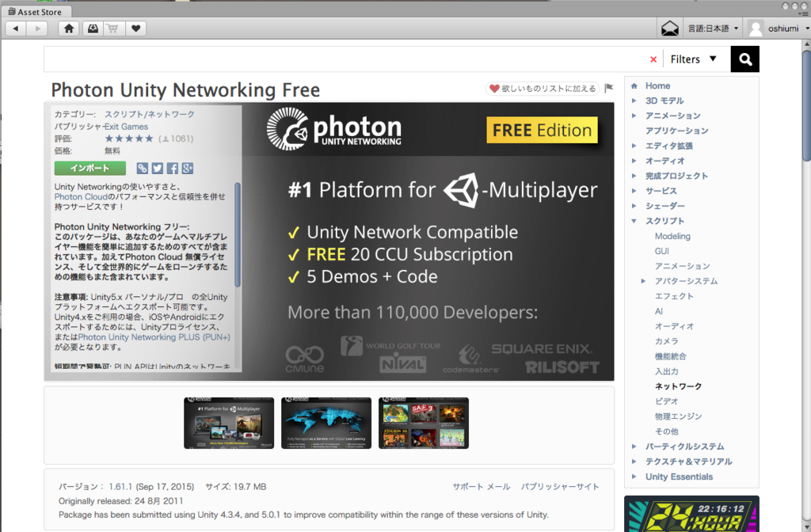The height and width of the screenshot is (532, 811).
Task: Flag this asset with the flag icon
Action: 609,88
